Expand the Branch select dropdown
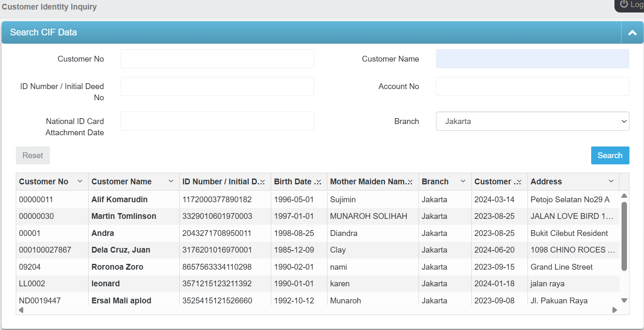 tap(532, 121)
